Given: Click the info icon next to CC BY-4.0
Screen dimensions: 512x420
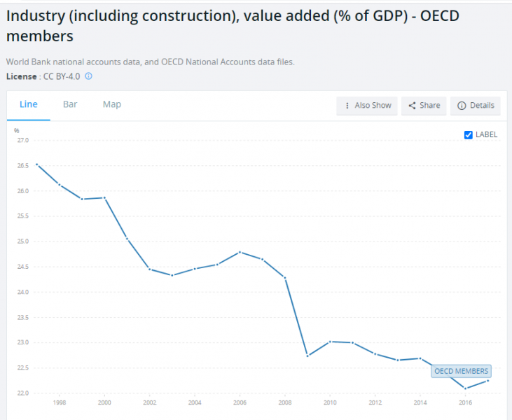Looking at the screenshot, I should click(89, 76).
